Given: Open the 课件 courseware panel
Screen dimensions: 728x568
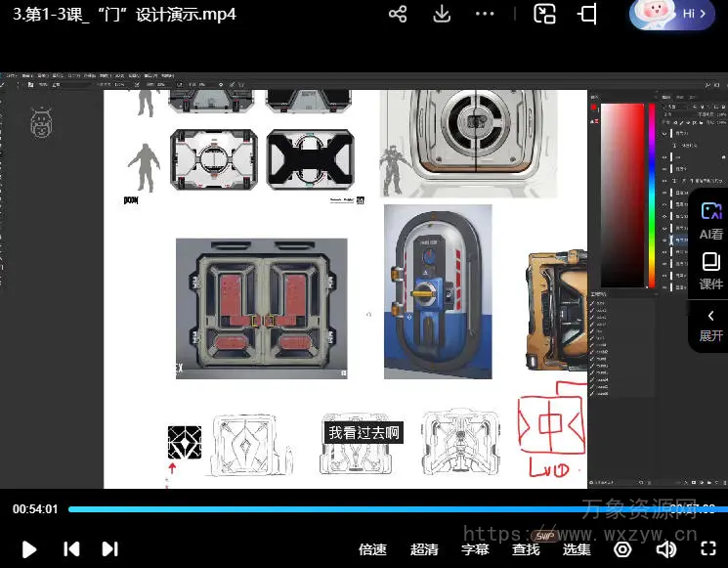Looking at the screenshot, I should pos(710,271).
